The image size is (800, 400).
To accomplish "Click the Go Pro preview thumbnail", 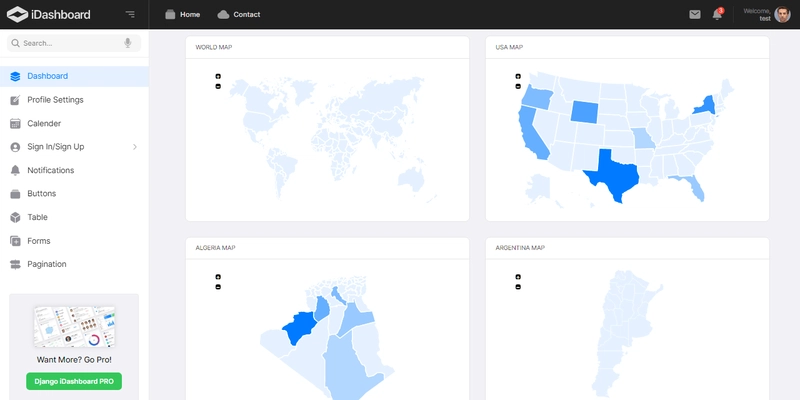I will (x=74, y=327).
